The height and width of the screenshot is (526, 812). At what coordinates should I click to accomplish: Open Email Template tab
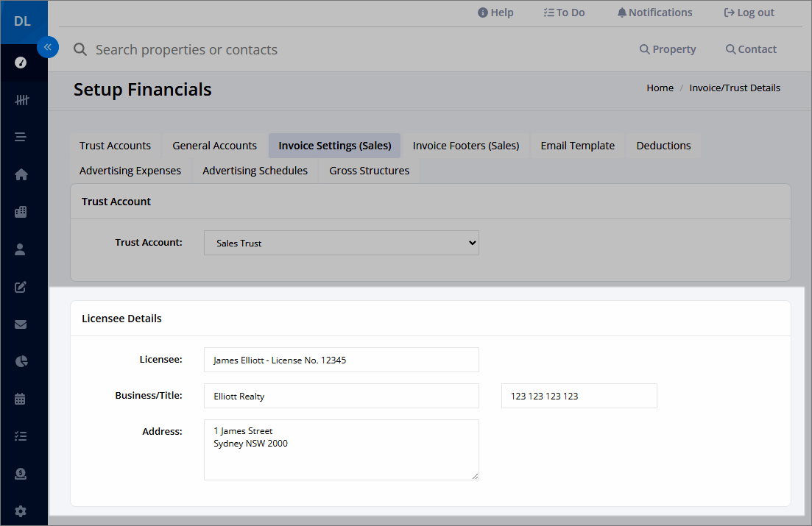click(577, 146)
